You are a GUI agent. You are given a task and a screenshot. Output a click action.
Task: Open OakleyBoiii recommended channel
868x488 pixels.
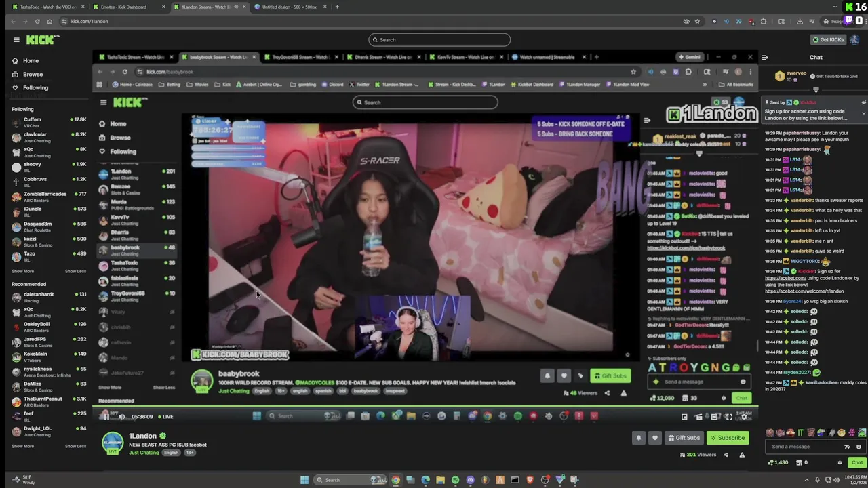point(49,327)
